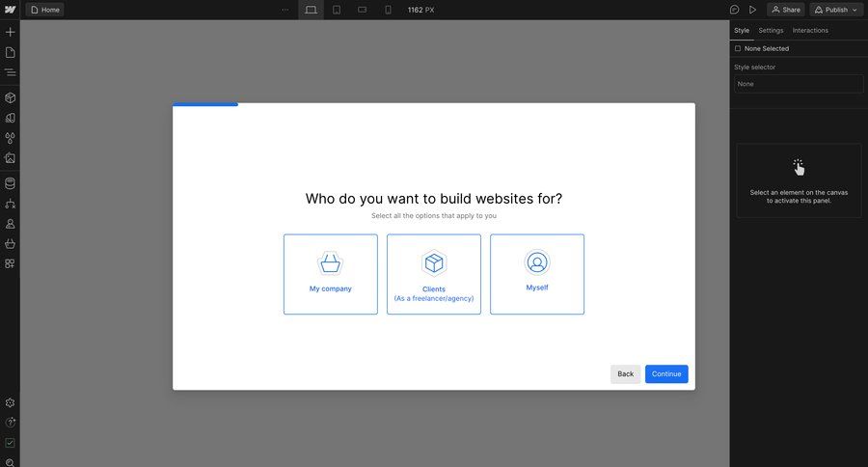868x467 pixels.
Task: Open the Assets image icon
Action: (x=10, y=158)
